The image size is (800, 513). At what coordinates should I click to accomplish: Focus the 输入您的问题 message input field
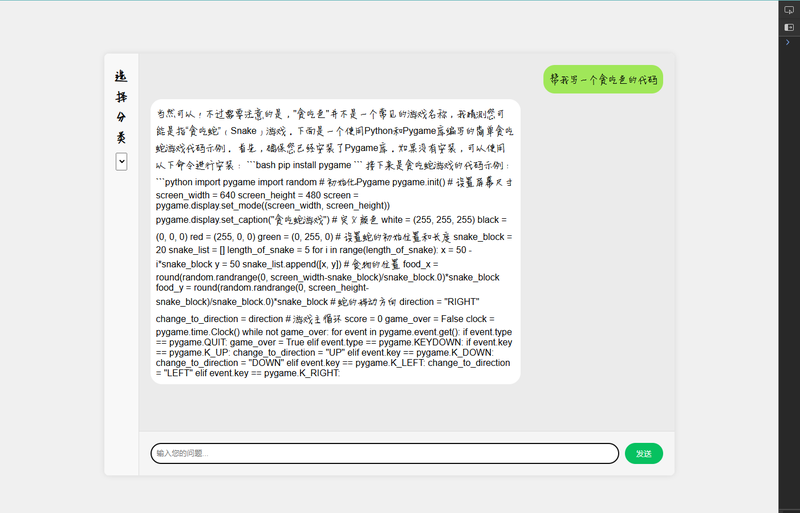[x=385, y=453]
